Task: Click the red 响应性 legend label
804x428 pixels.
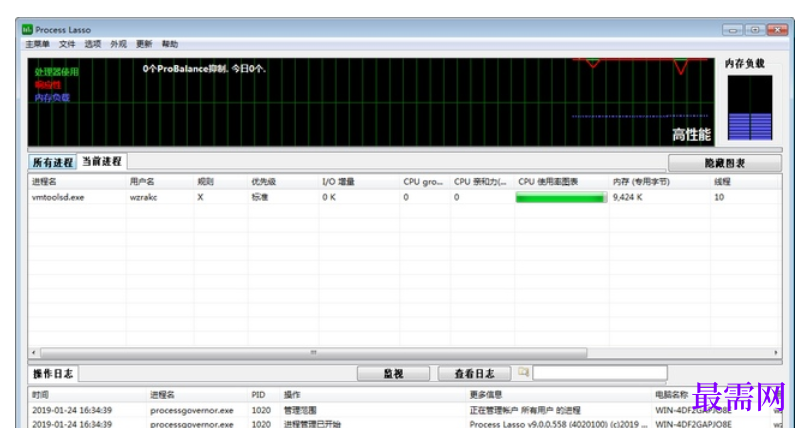Action: (48, 85)
